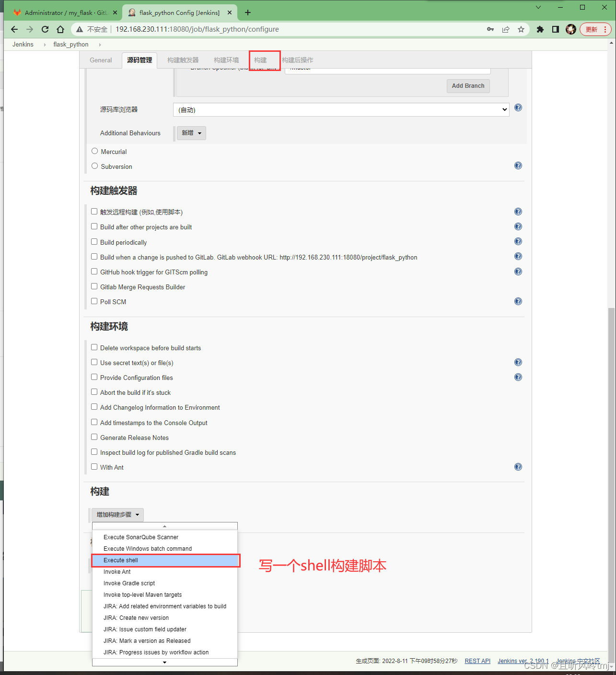Viewport: 616px width, 675px height.
Task: Select the Subversion radio button
Action: (x=94, y=166)
